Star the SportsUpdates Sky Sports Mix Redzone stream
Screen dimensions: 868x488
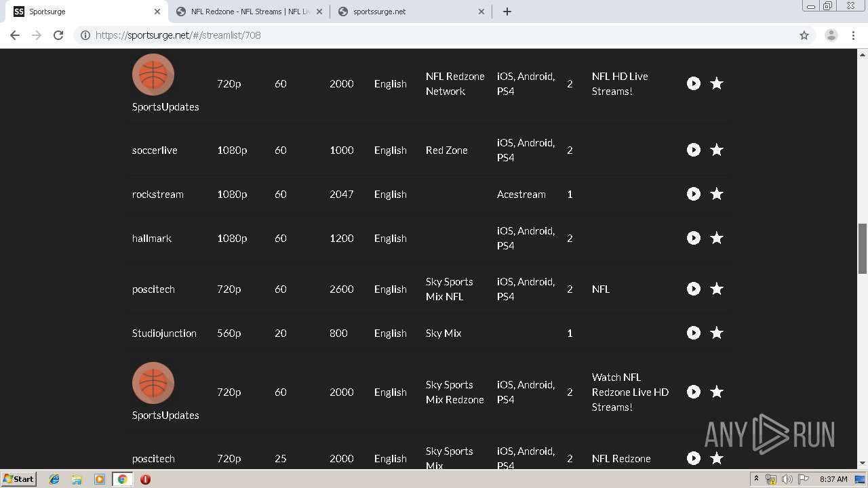[717, 392]
